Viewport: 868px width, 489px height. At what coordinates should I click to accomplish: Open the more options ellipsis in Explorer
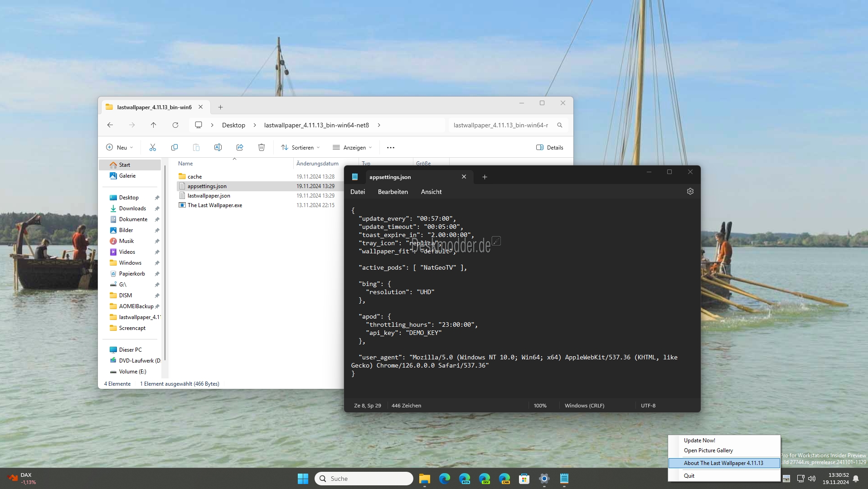(391, 147)
